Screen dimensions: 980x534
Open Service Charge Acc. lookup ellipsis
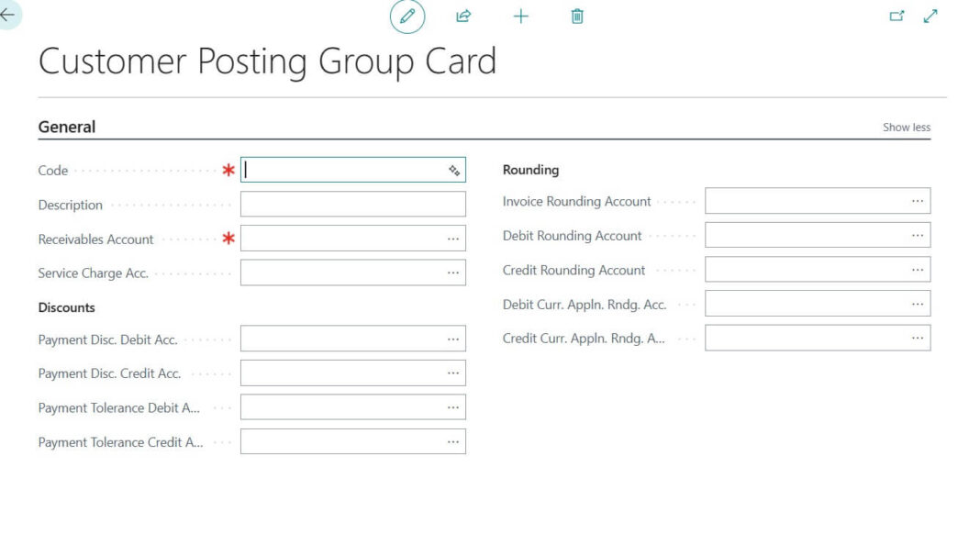click(453, 273)
